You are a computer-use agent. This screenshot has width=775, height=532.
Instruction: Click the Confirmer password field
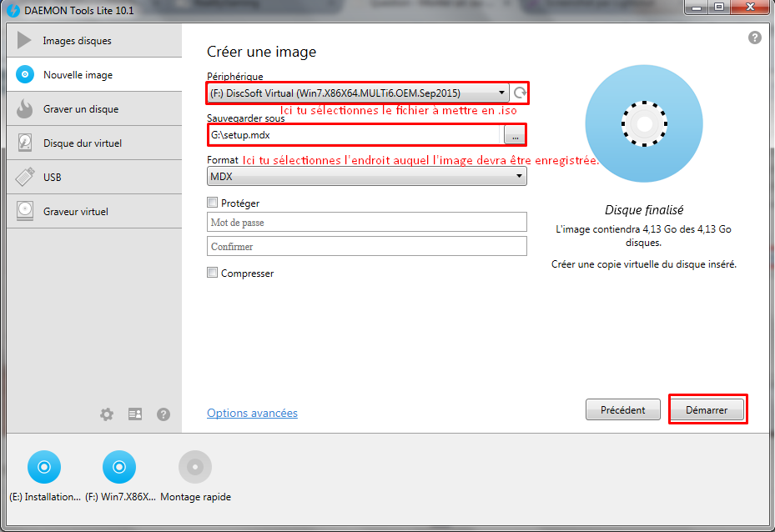tap(367, 246)
